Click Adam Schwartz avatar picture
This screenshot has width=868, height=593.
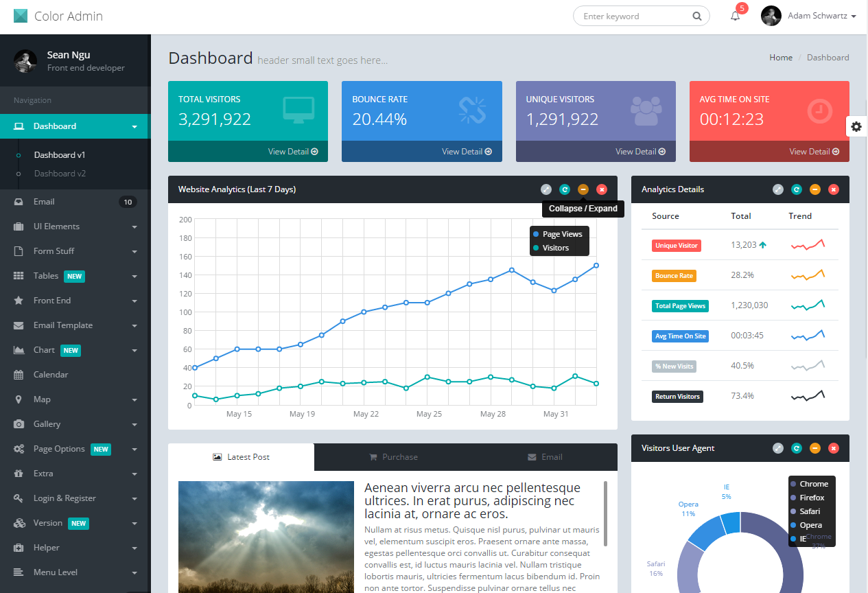pyautogui.click(x=771, y=16)
